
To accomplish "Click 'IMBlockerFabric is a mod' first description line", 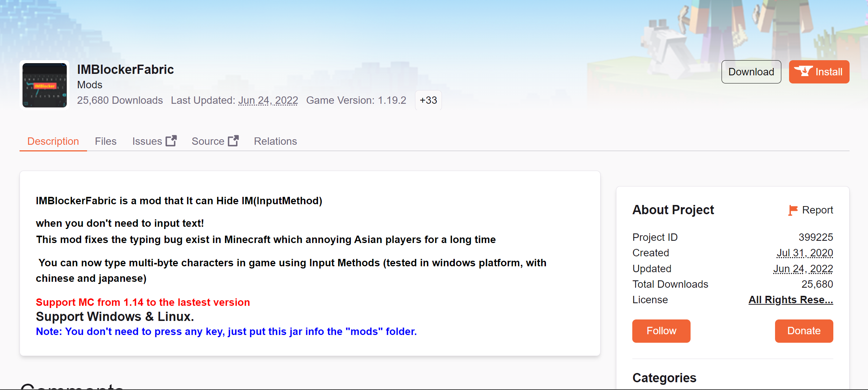I will tap(179, 201).
